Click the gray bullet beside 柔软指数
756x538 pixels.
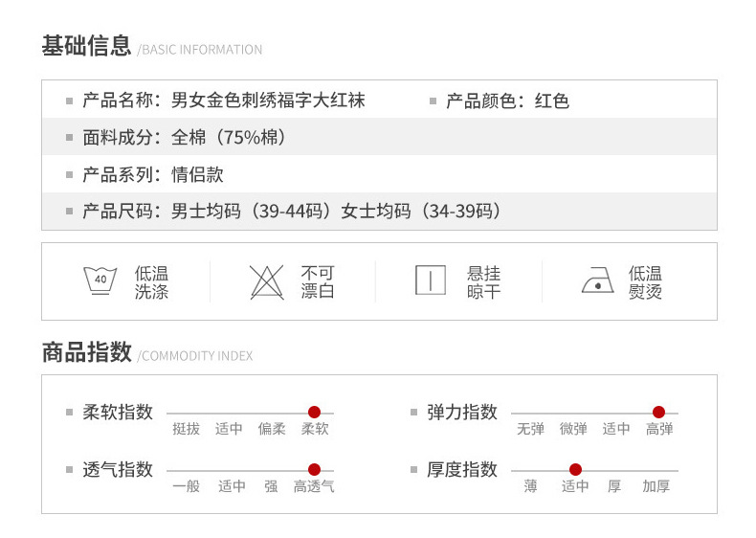(x=69, y=413)
